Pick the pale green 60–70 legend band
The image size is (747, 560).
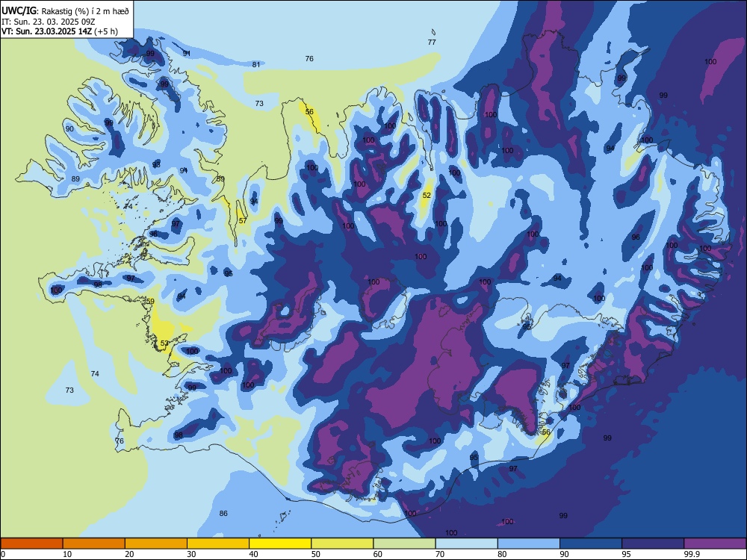point(404,544)
